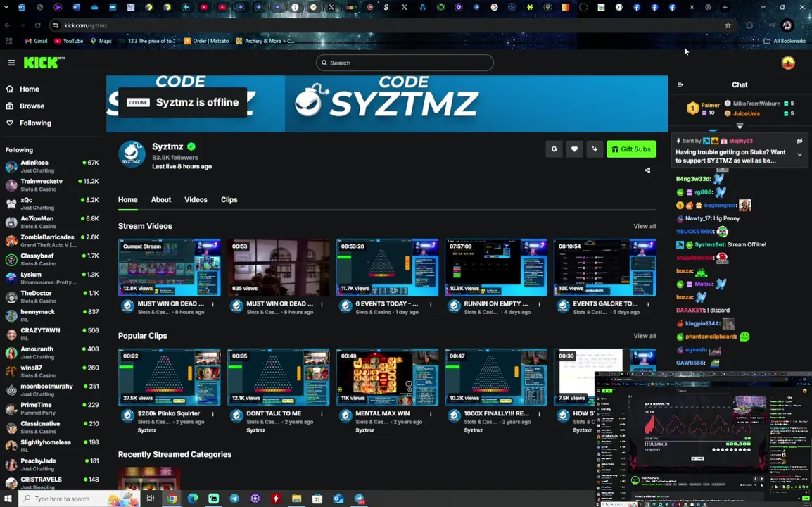Image resolution: width=812 pixels, height=507 pixels.
Task: Click the stephy23 pinned message sender
Action: [x=740, y=141]
